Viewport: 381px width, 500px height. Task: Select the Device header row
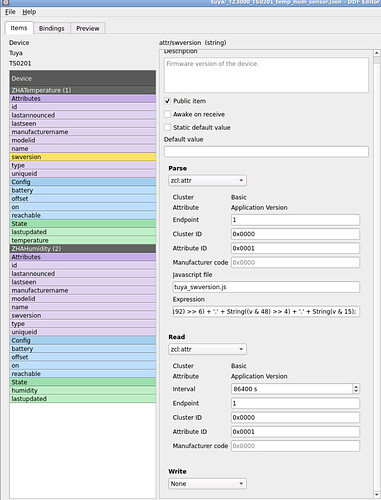point(83,78)
